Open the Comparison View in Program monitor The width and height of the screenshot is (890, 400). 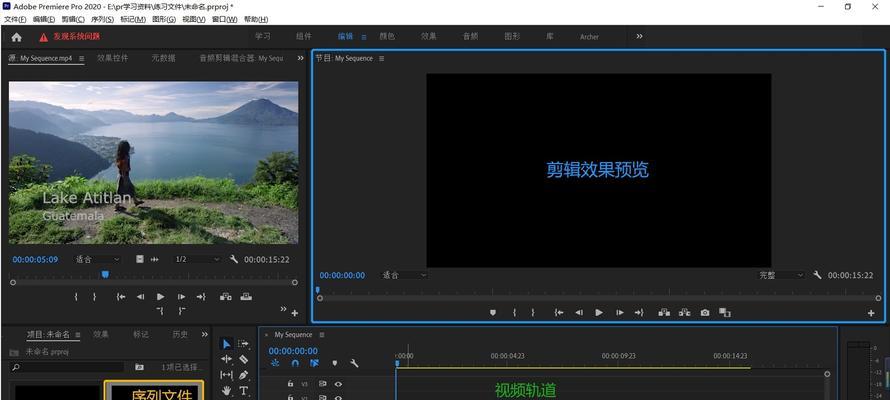(725, 313)
